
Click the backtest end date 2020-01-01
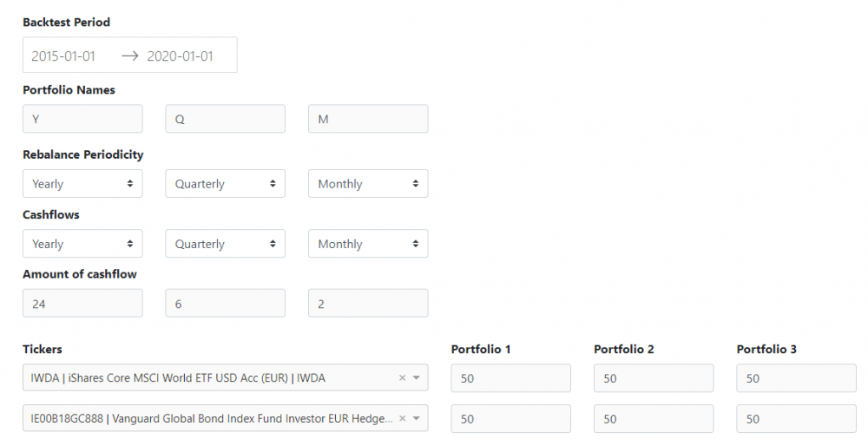180,56
